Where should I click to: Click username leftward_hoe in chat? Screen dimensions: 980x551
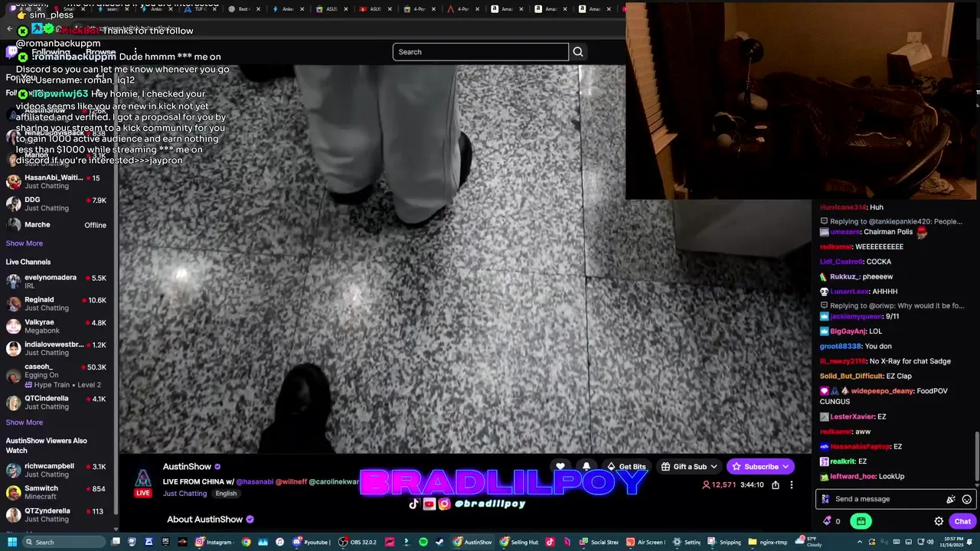click(x=853, y=477)
